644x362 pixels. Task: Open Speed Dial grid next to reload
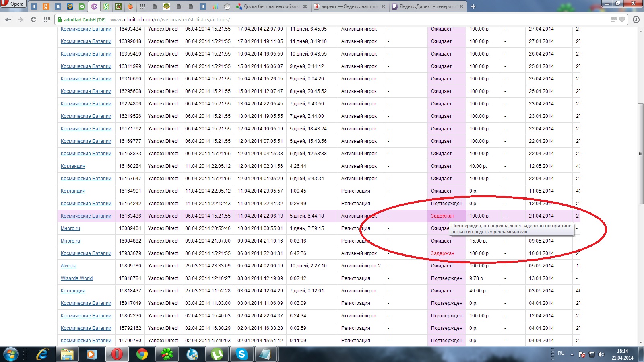(46, 19)
